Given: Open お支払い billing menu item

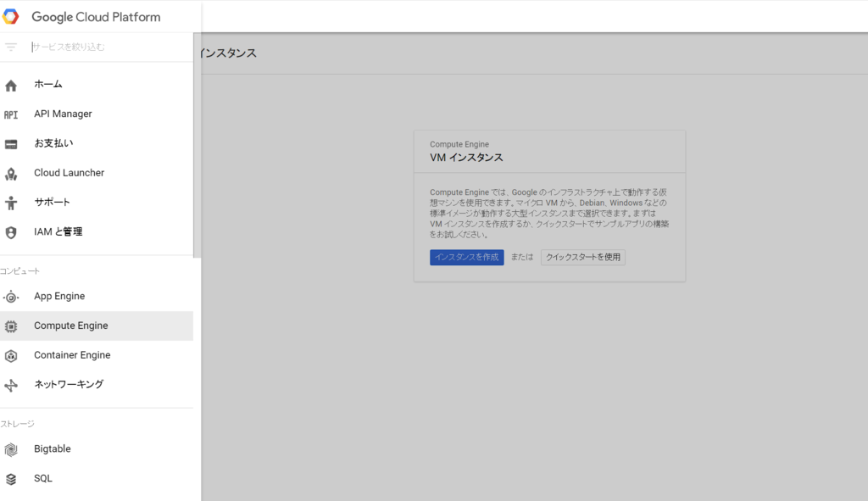Looking at the screenshot, I should click(97, 142).
